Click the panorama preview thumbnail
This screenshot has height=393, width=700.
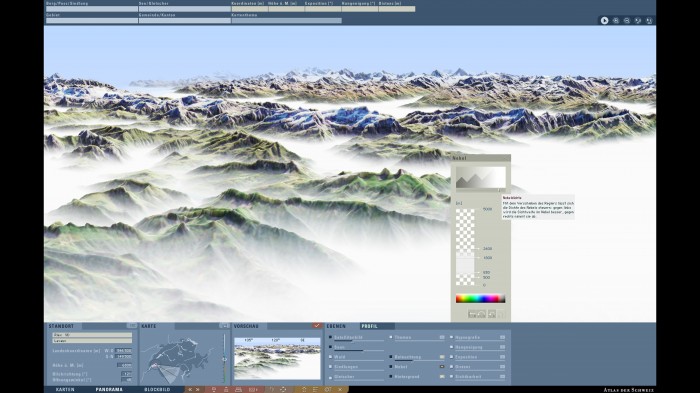coord(277,359)
